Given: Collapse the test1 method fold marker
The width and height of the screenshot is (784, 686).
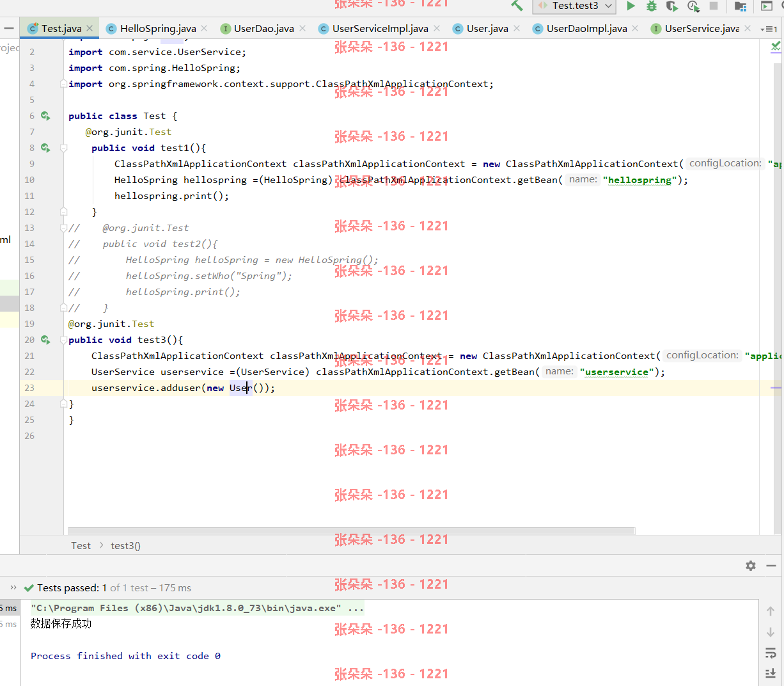Looking at the screenshot, I should [x=63, y=148].
